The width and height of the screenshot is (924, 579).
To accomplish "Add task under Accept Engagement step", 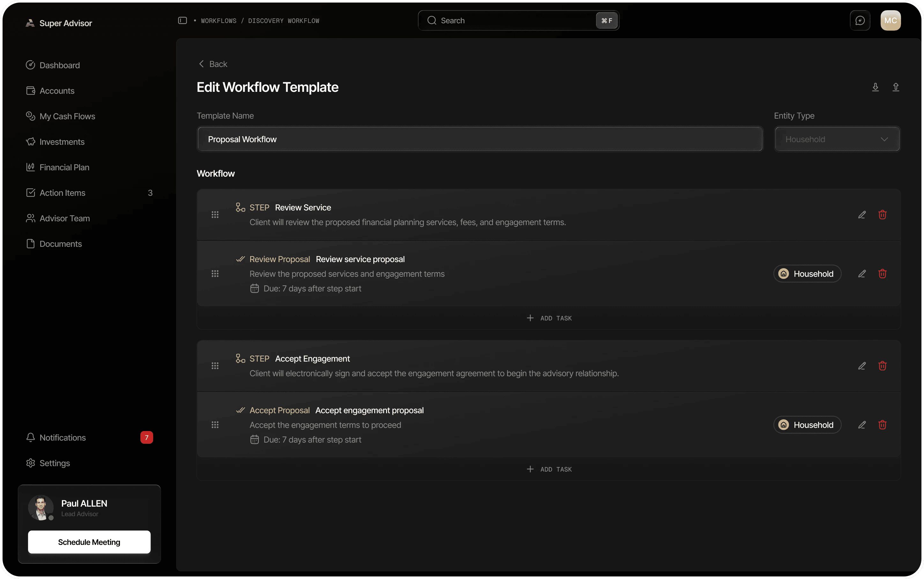I will click(549, 469).
